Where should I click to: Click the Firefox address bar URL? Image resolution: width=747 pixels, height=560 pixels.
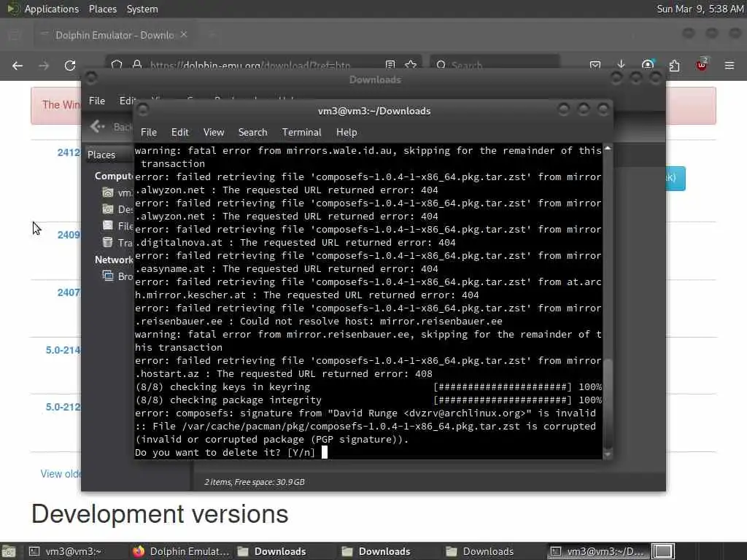(x=249, y=65)
